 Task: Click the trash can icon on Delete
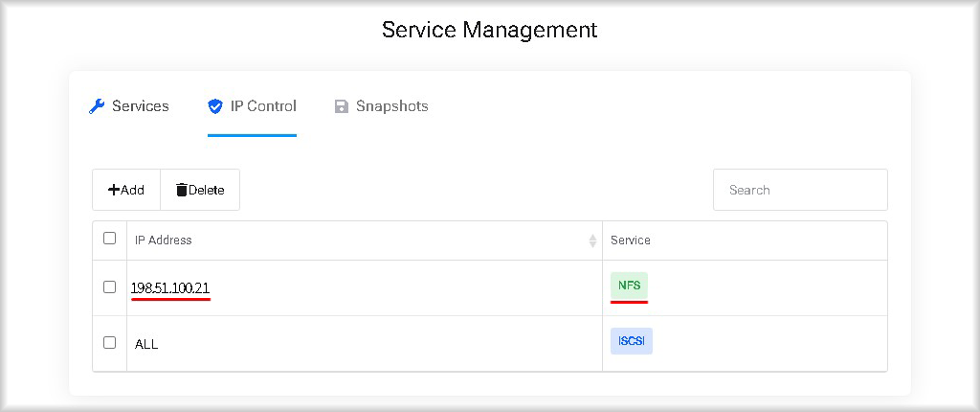(181, 190)
